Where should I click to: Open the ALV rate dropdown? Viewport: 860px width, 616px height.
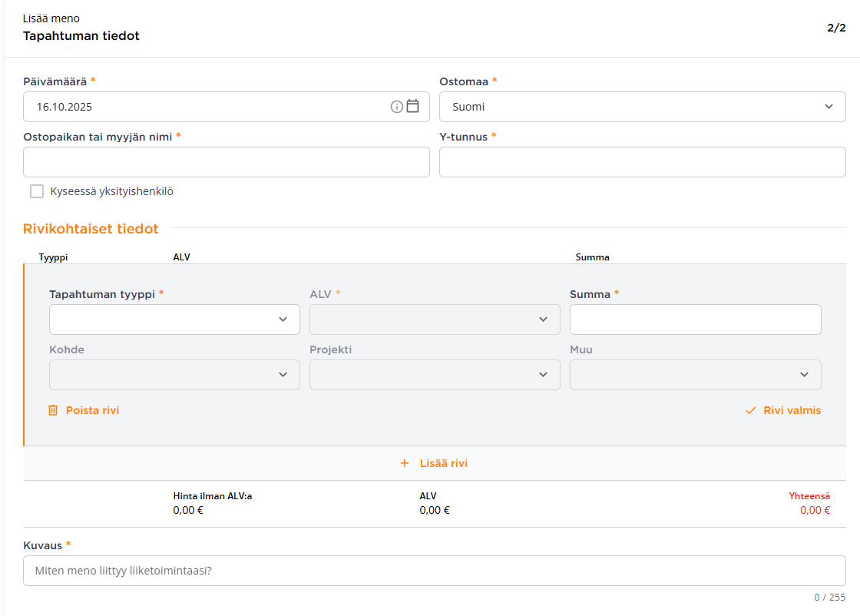(435, 320)
